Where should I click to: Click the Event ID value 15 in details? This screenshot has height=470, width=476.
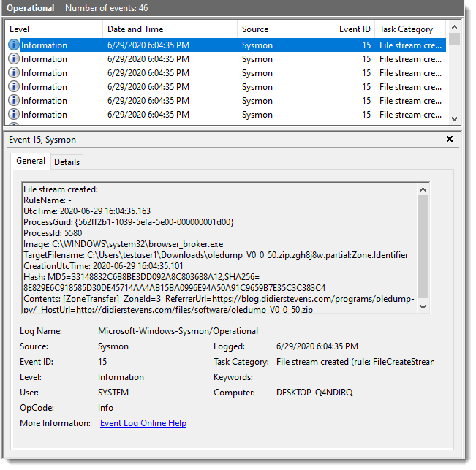pyautogui.click(x=102, y=362)
